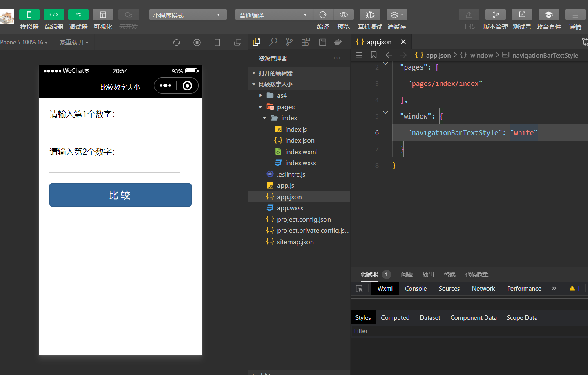The image size is (588, 375).
Task: Collapse the pages folder
Action: pos(299,107)
